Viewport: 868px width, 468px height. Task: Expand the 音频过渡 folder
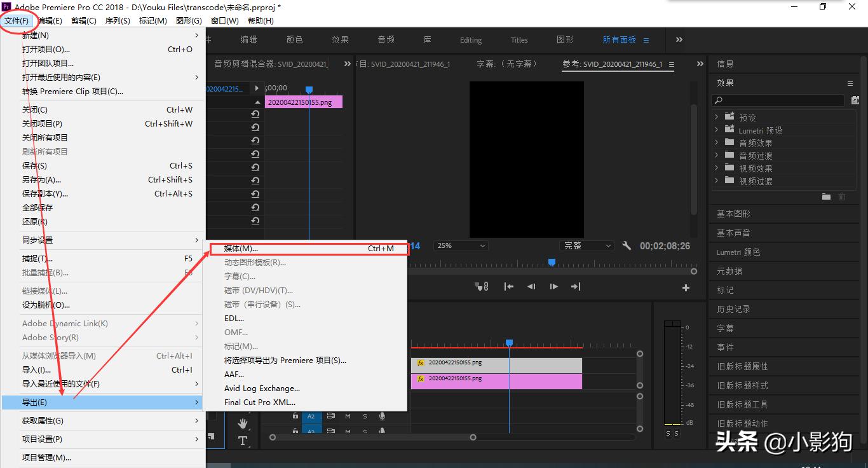[717, 155]
